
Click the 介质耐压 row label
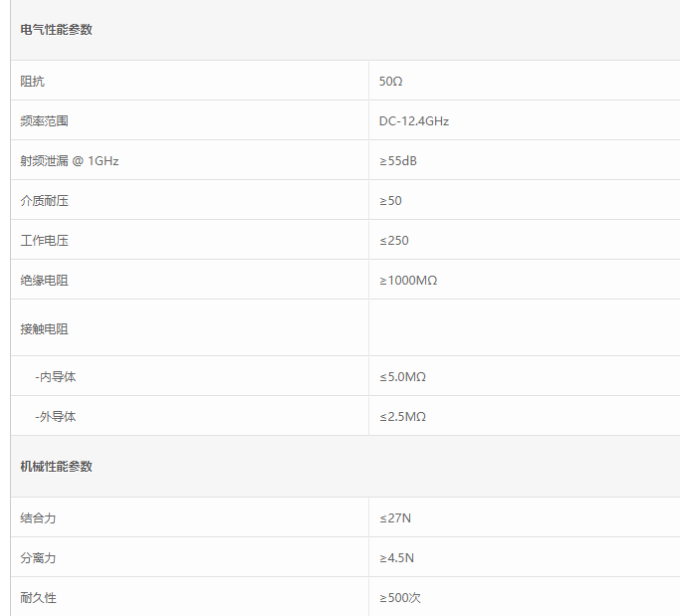click(44, 201)
